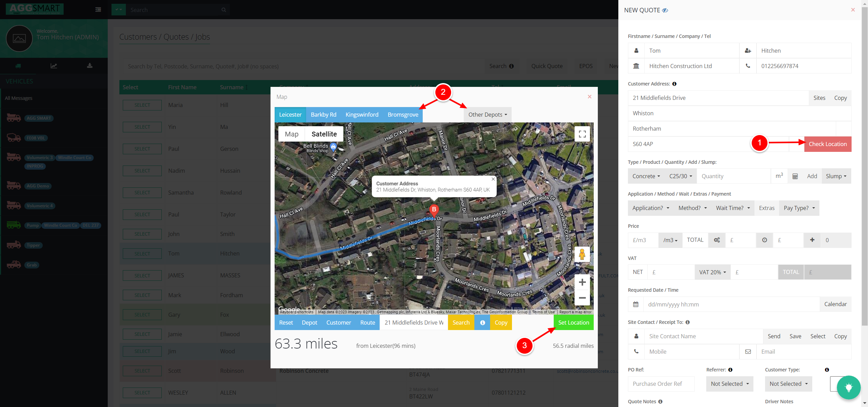
Task: Click the green Pump vehicle truck icon
Action: [14, 225]
